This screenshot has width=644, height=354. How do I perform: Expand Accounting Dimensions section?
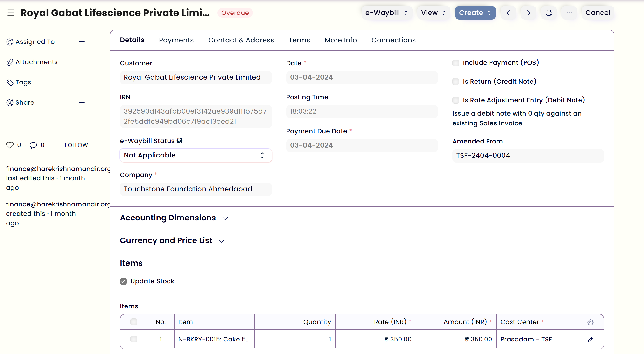pyautogui.click(x=174, y=218)
